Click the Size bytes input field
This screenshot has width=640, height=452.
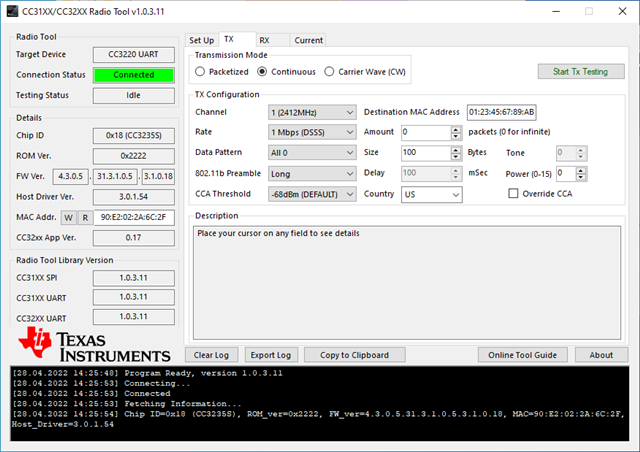click(426, 153)
